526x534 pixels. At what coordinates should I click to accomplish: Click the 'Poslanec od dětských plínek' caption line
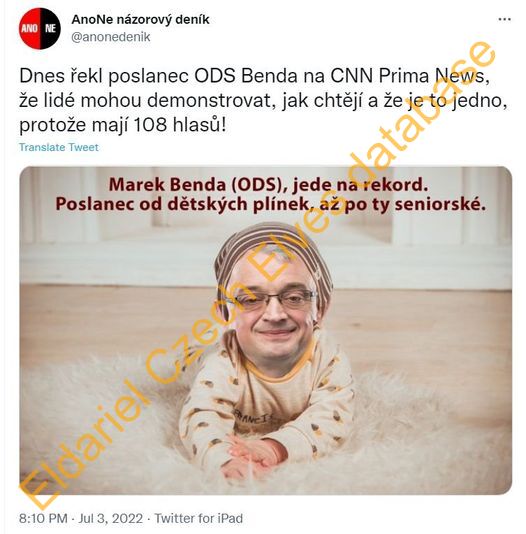270,204
